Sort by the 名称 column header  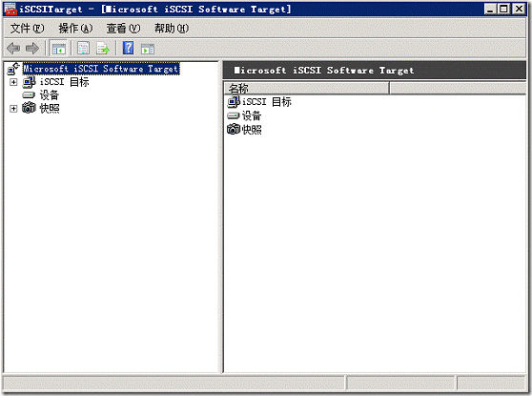pyautogui.click(x=306, y=89)
